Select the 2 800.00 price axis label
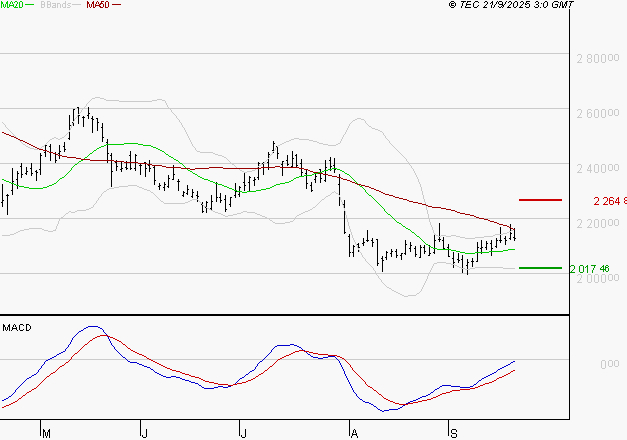This screenshot has height=440, width=627. 599,59
